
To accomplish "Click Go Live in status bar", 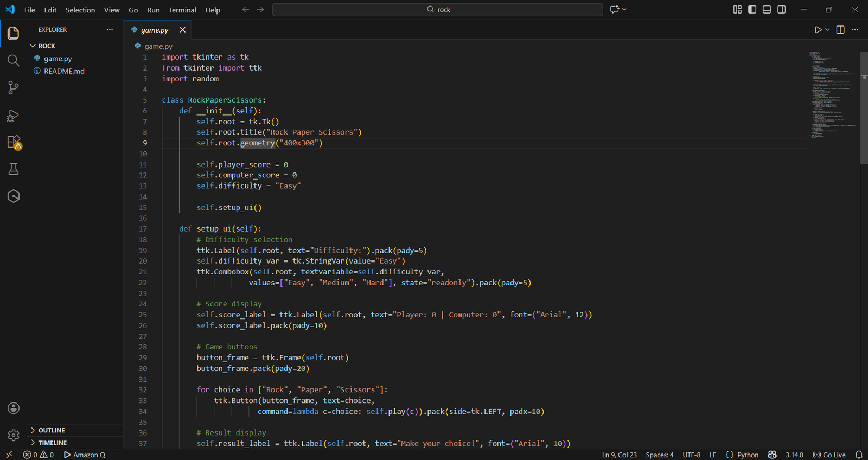I will [829, 455].
